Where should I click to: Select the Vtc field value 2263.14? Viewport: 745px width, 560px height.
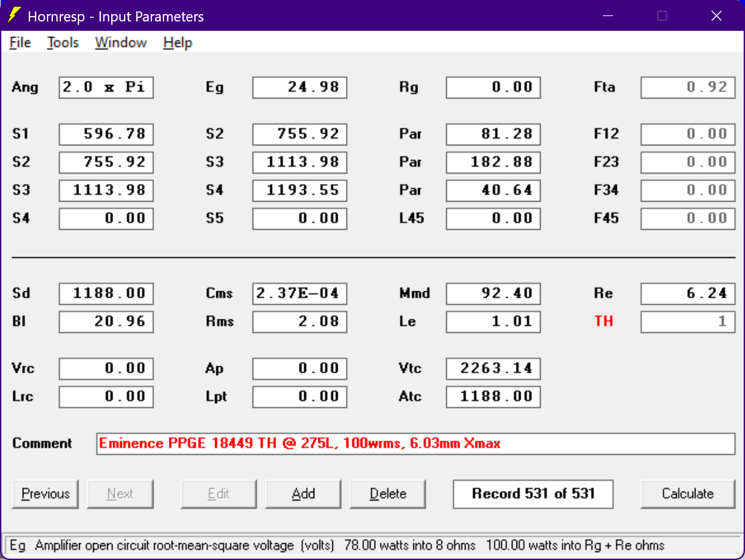coord(493,368)
